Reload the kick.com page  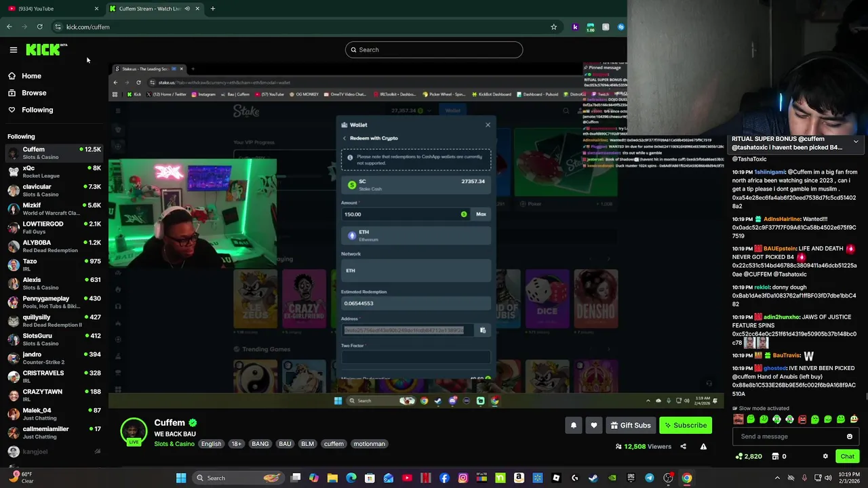(40, 27)
